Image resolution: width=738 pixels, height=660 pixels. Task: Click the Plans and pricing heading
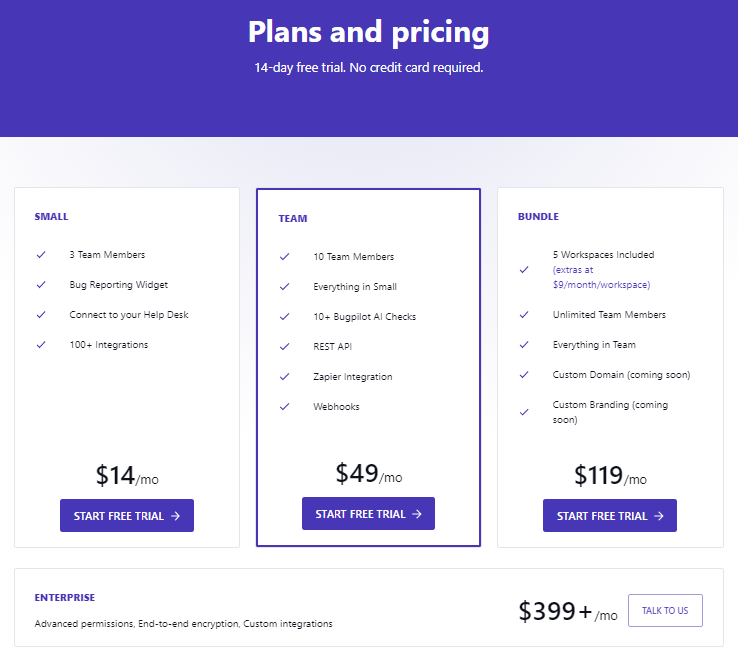(x=369, y=32)
